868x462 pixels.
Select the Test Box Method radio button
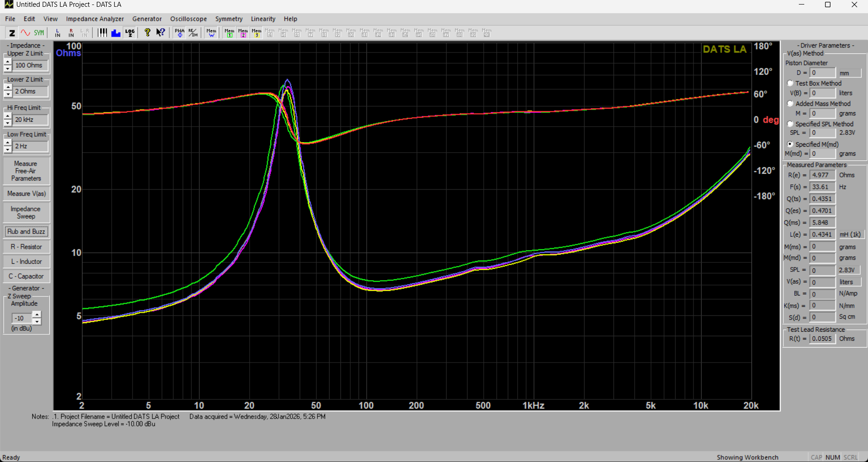pyautogui.click(x=790, y=83)
